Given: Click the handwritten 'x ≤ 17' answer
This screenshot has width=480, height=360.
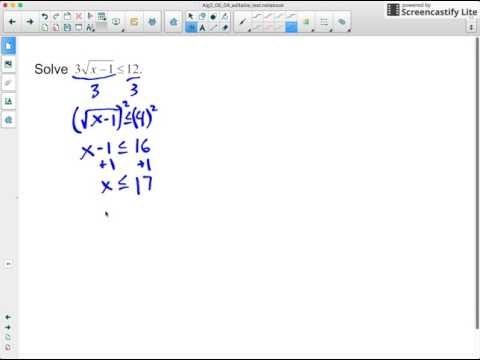Looking at the screenshot, I should (x=127, y=184).
